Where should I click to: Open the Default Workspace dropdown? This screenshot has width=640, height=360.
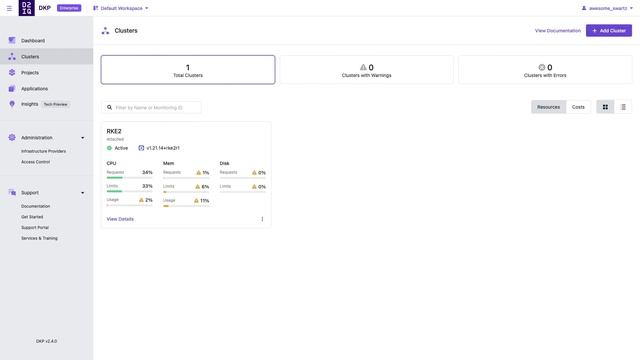click(x=121, y=8)
